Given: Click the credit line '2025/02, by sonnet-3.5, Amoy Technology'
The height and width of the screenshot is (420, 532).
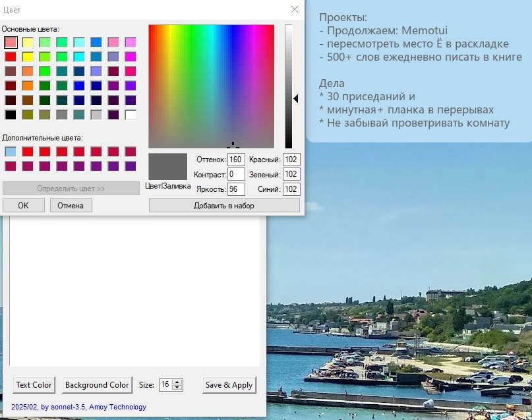Looking at the screenshot, I should pos(78,407).
